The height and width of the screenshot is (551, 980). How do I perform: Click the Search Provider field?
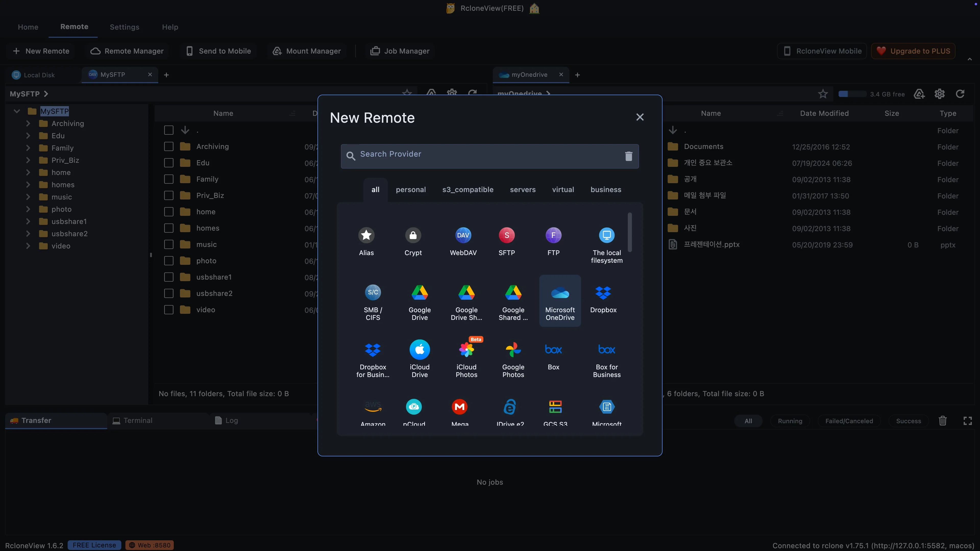[489, 156]
